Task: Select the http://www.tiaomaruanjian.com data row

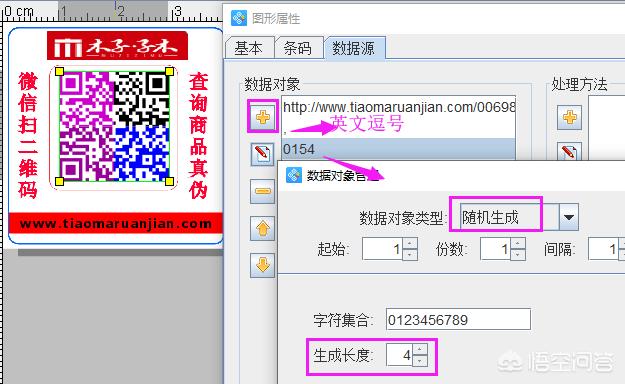Action: click(x=398, y=107)
